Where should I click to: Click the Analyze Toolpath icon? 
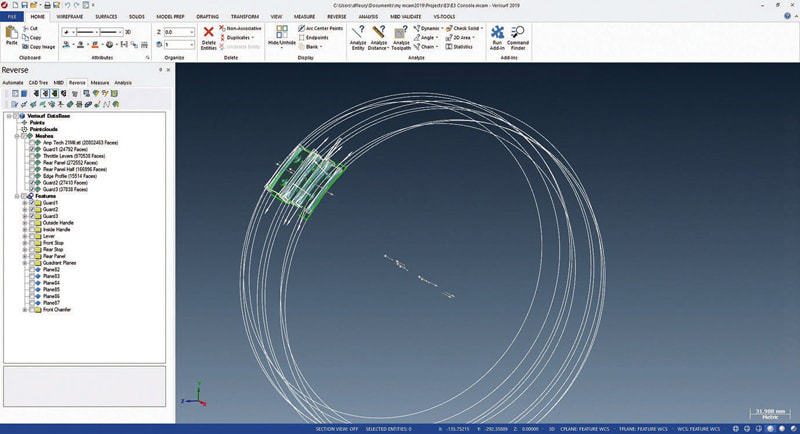[x=401, y=32]
